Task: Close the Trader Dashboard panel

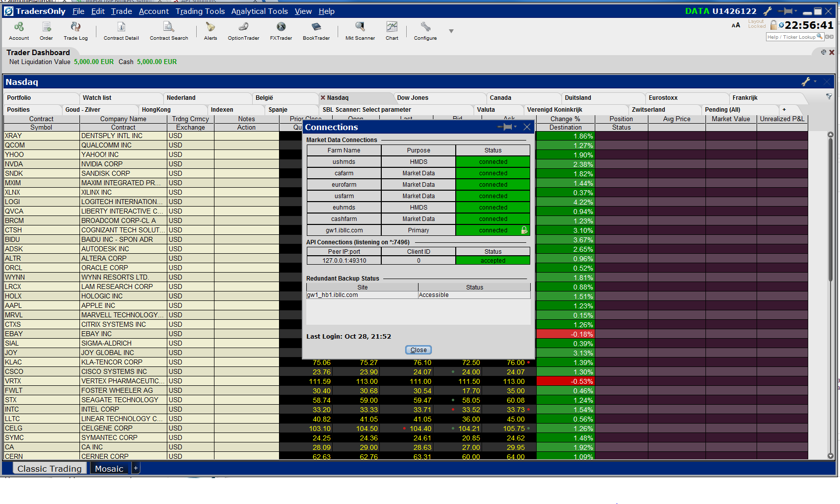Action: 832,52
